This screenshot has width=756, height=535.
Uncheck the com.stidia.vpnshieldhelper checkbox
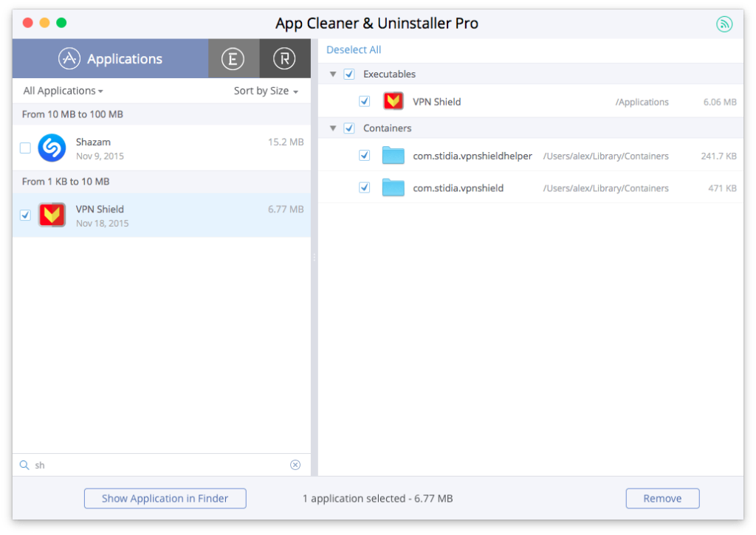[365, 155]
